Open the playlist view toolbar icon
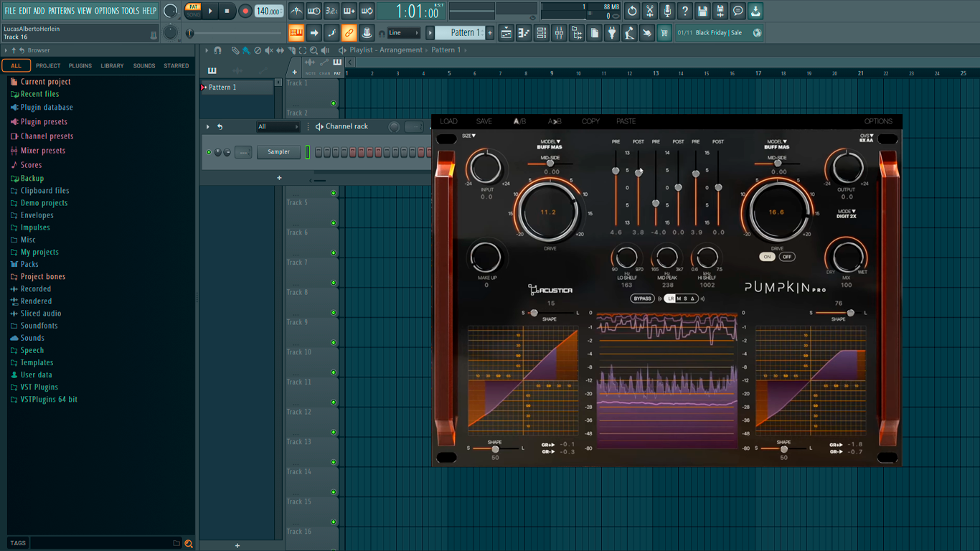Image resolution: width=980 pixels, height=551 pixels. tap(507, 33)
